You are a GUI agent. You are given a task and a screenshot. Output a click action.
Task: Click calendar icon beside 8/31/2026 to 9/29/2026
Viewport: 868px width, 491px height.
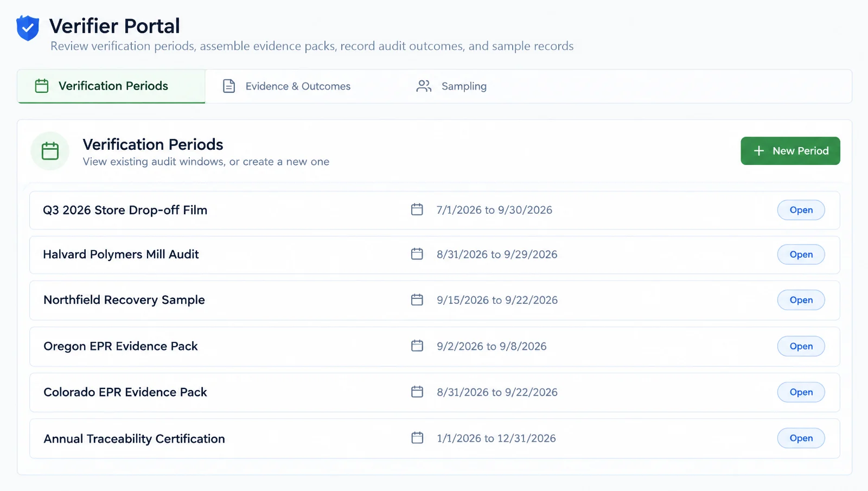click(x=417, y=254)
